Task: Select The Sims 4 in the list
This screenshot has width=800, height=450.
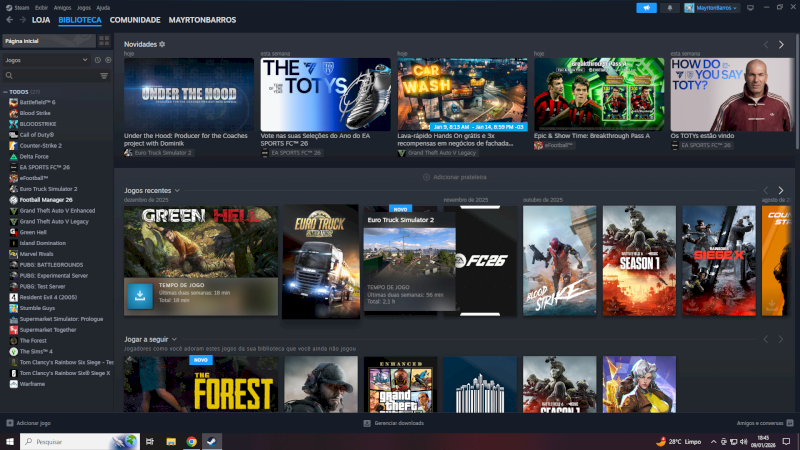Action: click(36, 351)
